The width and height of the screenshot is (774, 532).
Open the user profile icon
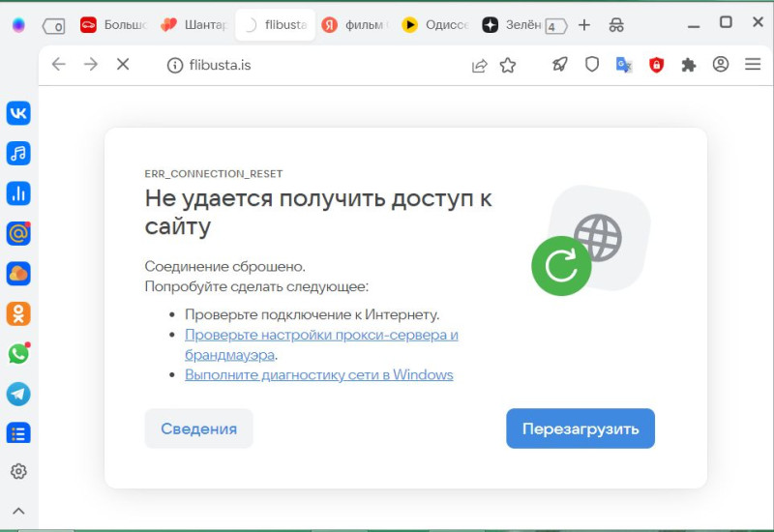(x=721, y=65)
